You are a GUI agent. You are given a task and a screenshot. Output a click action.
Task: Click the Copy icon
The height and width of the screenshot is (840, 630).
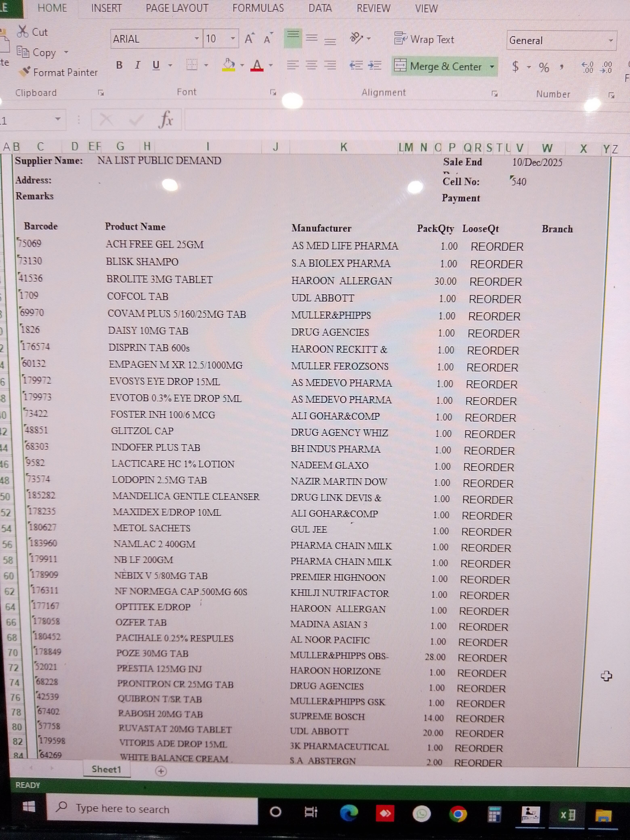pos(24,52)
